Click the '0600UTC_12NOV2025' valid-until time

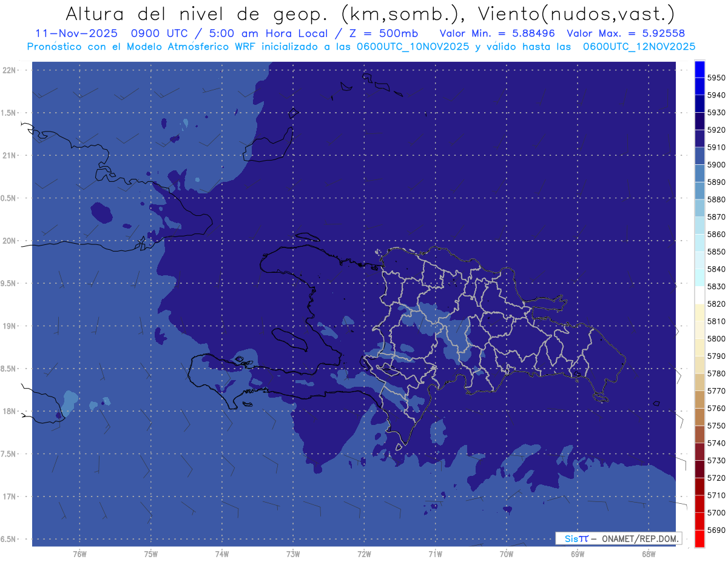(x=639, y=47)
